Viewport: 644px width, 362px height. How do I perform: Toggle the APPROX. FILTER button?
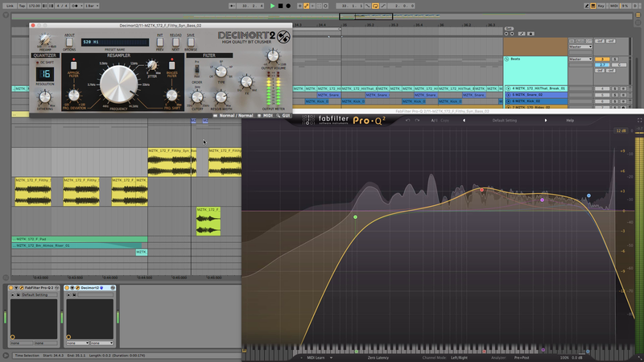[73, 65]
